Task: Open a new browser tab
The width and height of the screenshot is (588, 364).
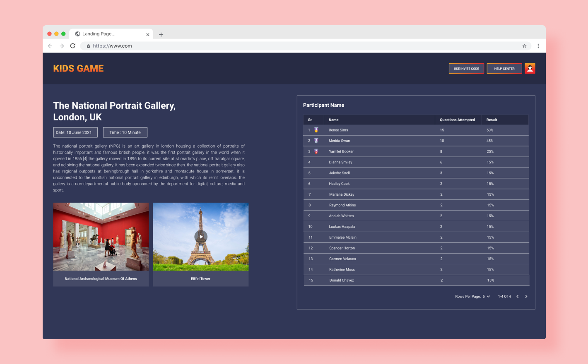Action: tap(161, 34)
